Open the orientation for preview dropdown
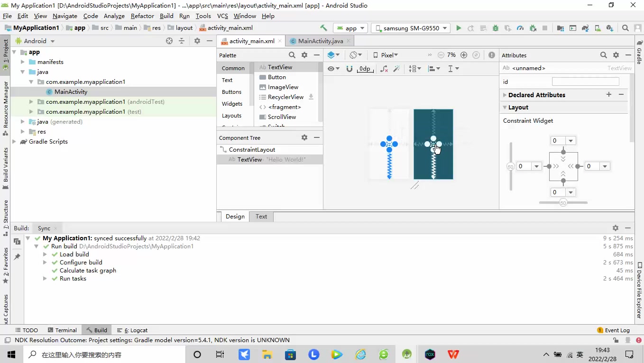This screenshot has width=644, height=363. (x=356, y=55)
